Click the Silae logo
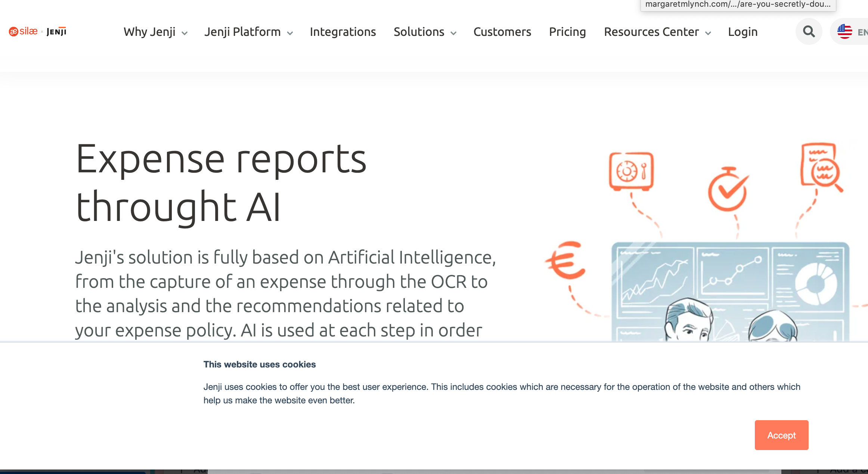This screenshot has height=474, width=868. pyautogui.click(x=23, y=32)
